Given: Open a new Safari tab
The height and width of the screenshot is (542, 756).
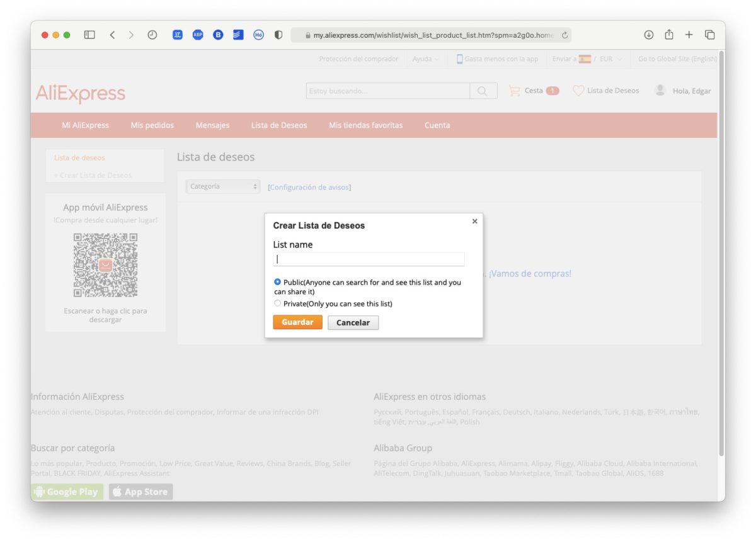Looking at the screenshot, I should point(689,35).
